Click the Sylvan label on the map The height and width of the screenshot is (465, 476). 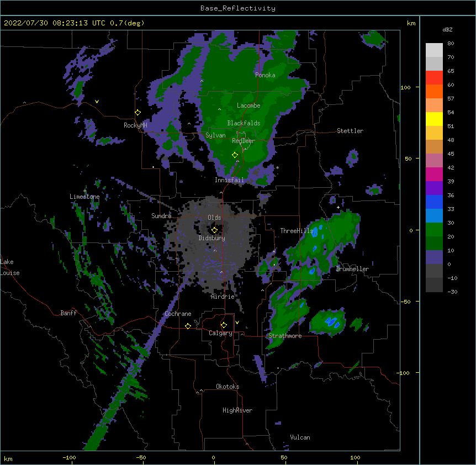tap(215, 135)
